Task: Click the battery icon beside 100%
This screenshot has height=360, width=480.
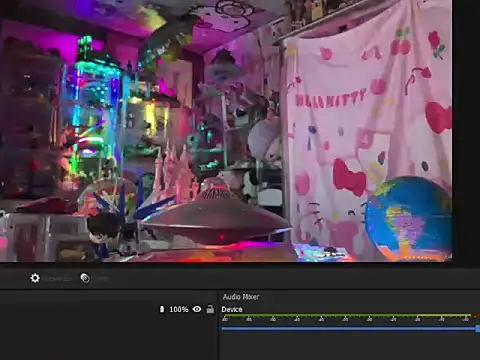Action: (x=162, y=309)
